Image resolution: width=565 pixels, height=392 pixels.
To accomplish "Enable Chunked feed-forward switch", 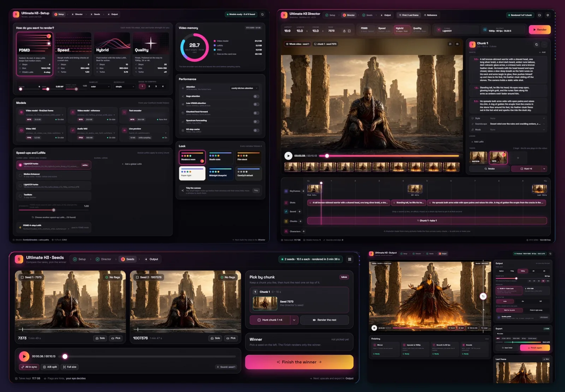I will [x=256, y=113].
